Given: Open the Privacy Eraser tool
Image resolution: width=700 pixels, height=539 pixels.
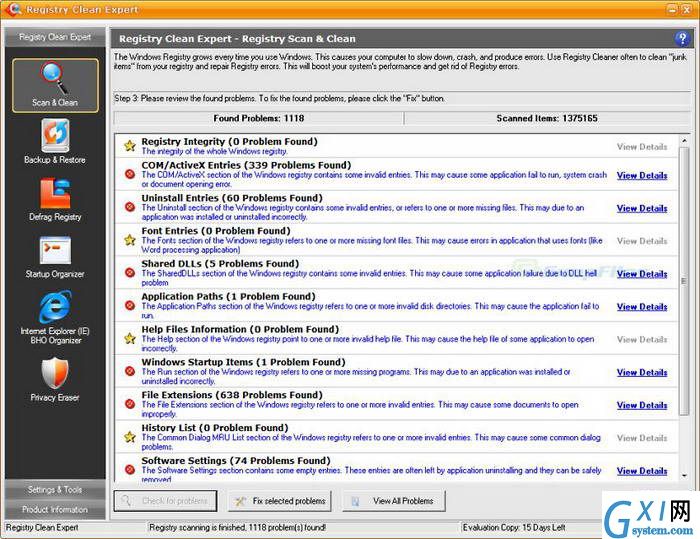Looking at the screenshot, I should (55, 379).
